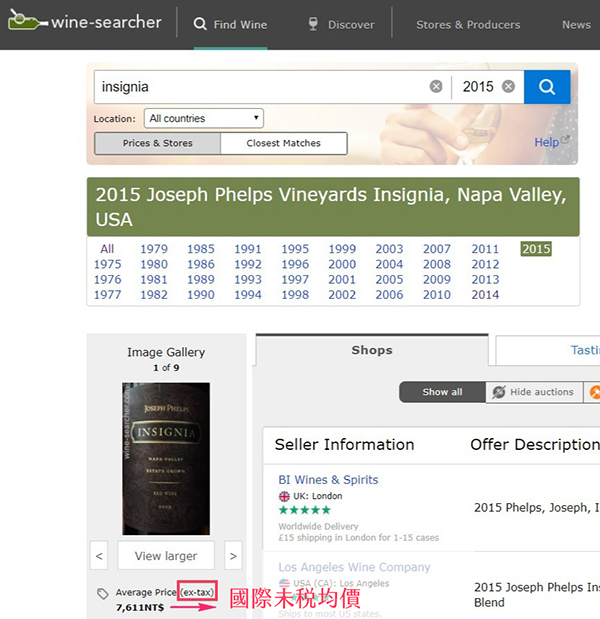Toggle the Hide auctions filter
This screenshot has height=619, width=600.
click(x=534, y=392)
